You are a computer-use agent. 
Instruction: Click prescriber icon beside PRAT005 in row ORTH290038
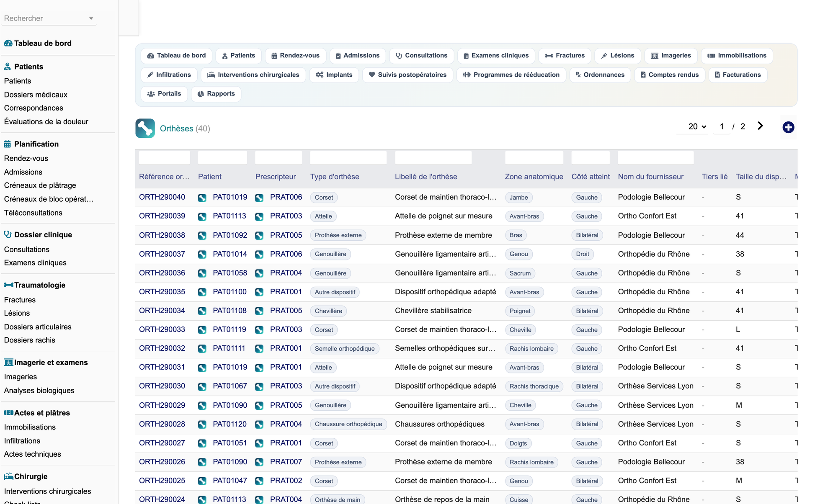259,235
